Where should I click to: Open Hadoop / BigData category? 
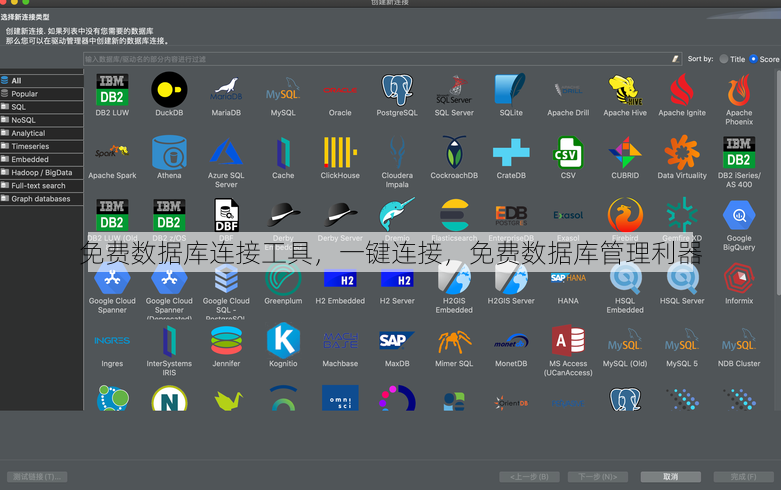click(x=42, y=172)
